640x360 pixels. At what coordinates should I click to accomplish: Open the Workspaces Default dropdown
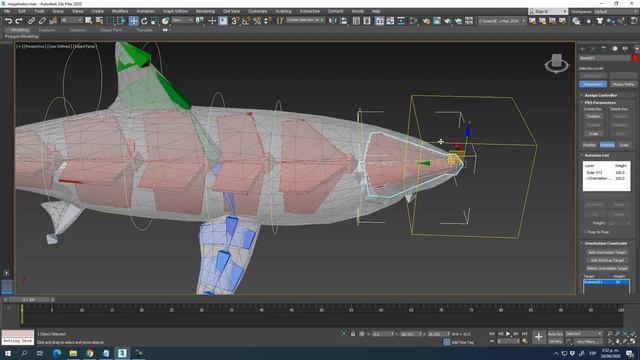(616, 11)
